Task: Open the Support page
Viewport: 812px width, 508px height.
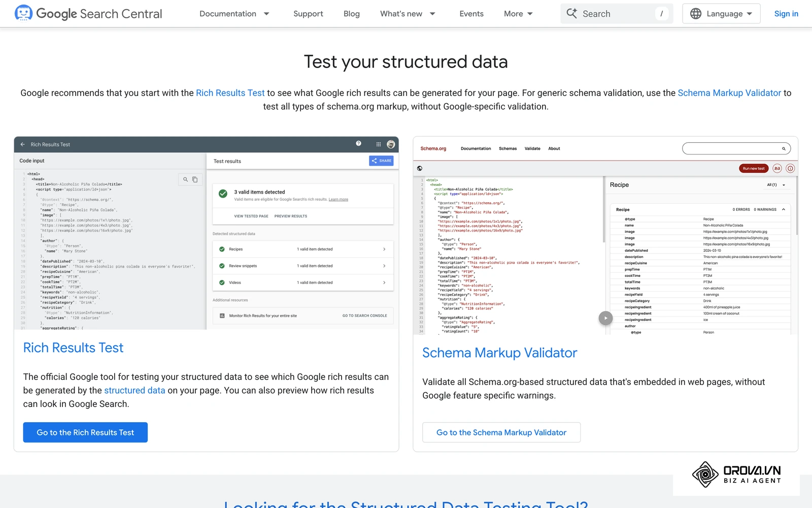Action: tap(308, 14)
